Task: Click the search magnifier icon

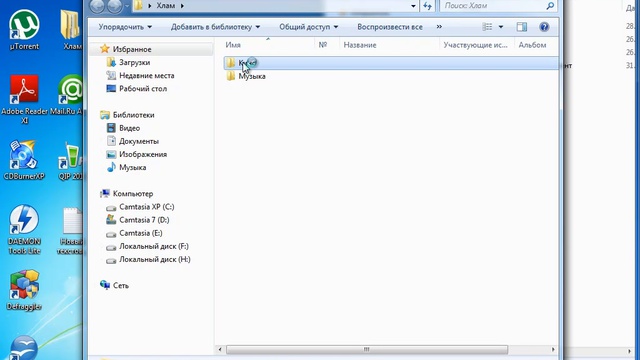Action: 550,6
